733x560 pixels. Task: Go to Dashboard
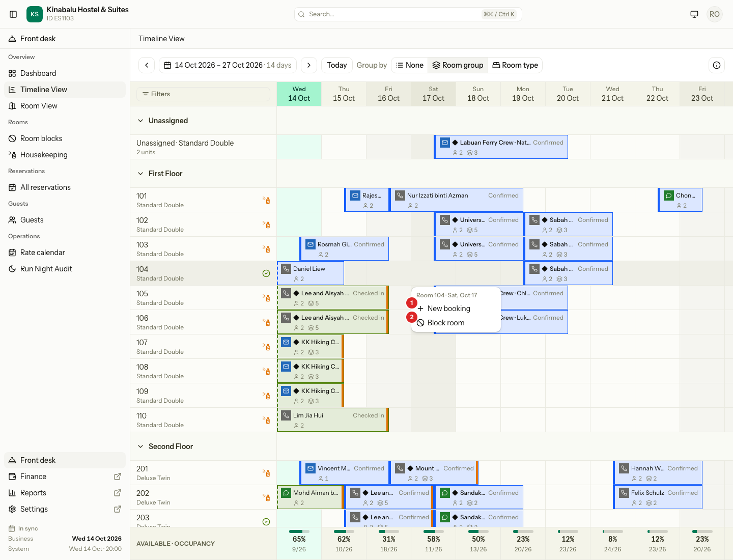coord(65,73)
